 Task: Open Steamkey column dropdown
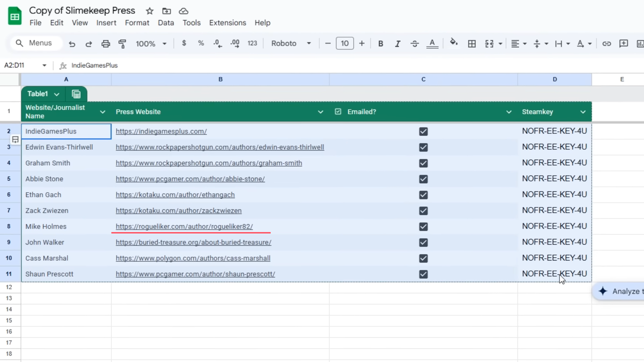coord(583,112)
